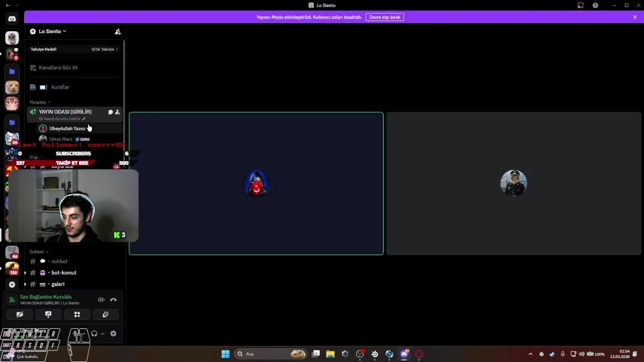Click invite icon on YAYIN ODASI channel

(x=117, y=112)
